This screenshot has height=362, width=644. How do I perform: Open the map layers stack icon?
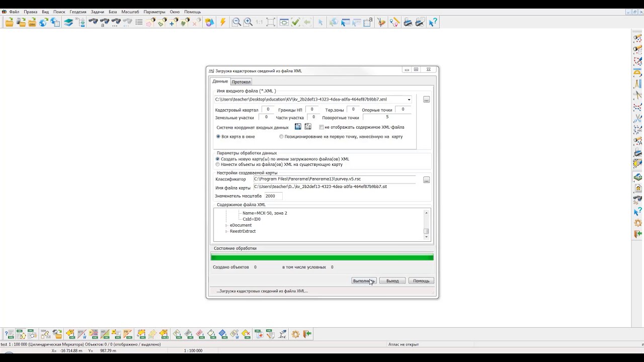pyautogui.click(x=68, y=22)
